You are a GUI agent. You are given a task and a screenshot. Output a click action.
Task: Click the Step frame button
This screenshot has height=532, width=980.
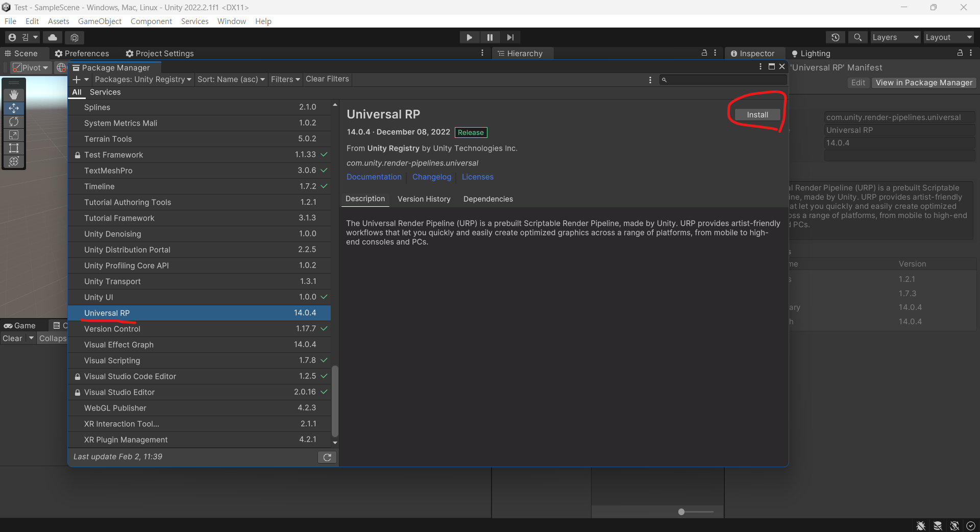pos(510,37)
